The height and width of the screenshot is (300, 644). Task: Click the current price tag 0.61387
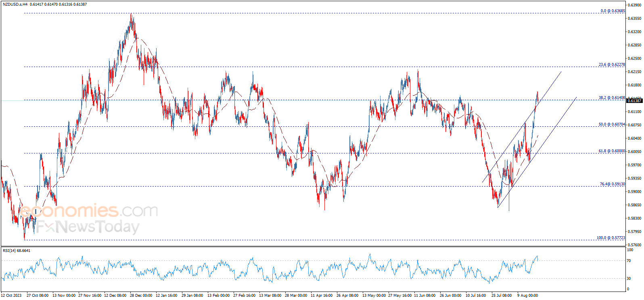click(x=634, y=101)
